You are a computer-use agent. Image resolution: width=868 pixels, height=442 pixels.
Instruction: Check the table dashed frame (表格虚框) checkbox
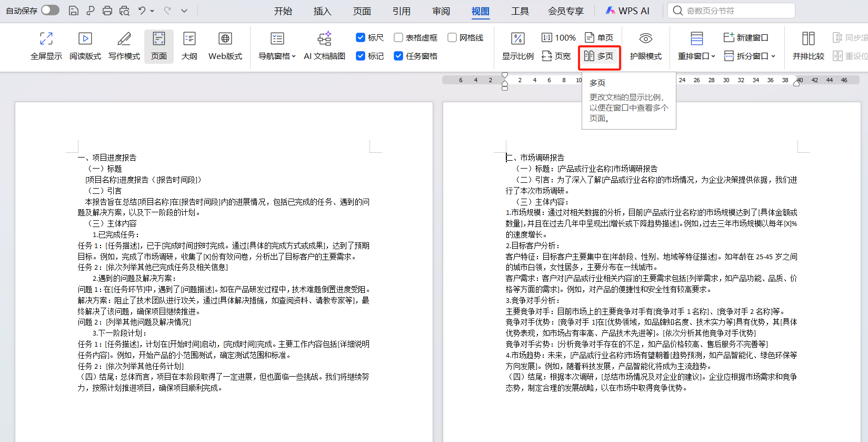[398, 37]
